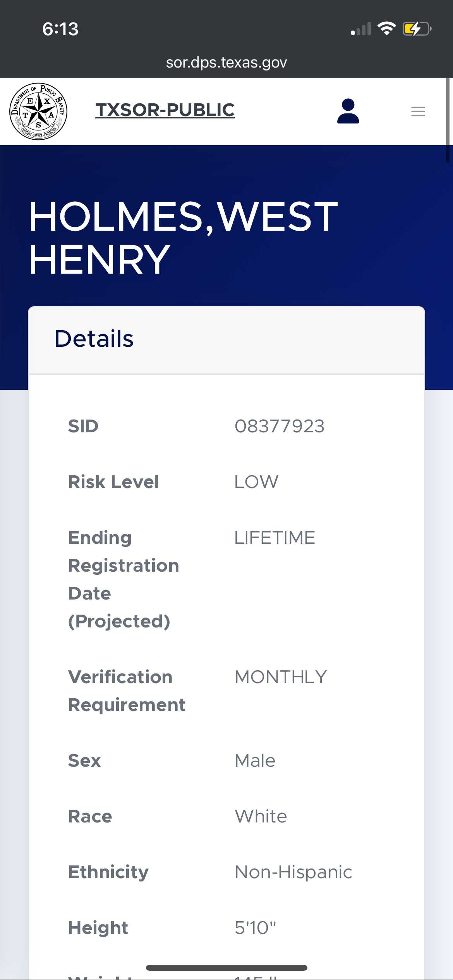Open the user account profile icon
The height and width of the screenshot is (980, 453).
pyautogui.click(x=348, y=111)
